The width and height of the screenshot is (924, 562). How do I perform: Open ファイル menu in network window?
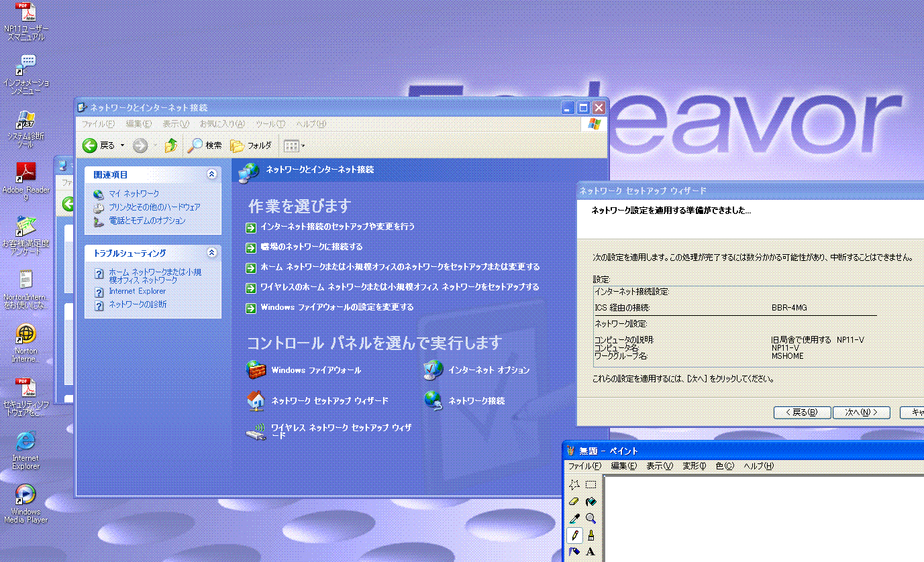[x=98, y=125]
